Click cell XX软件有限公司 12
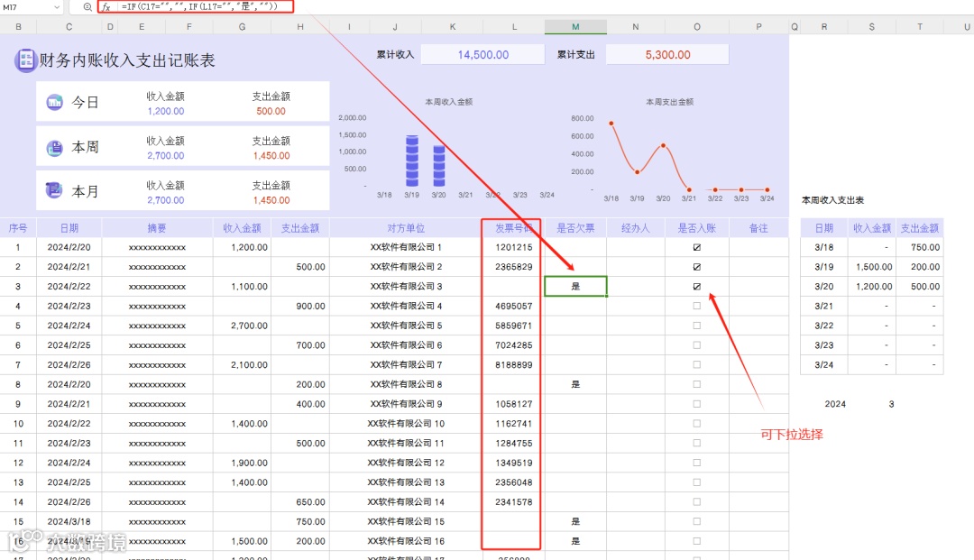This screenshot has height=560, width=974. coord(406,463)
